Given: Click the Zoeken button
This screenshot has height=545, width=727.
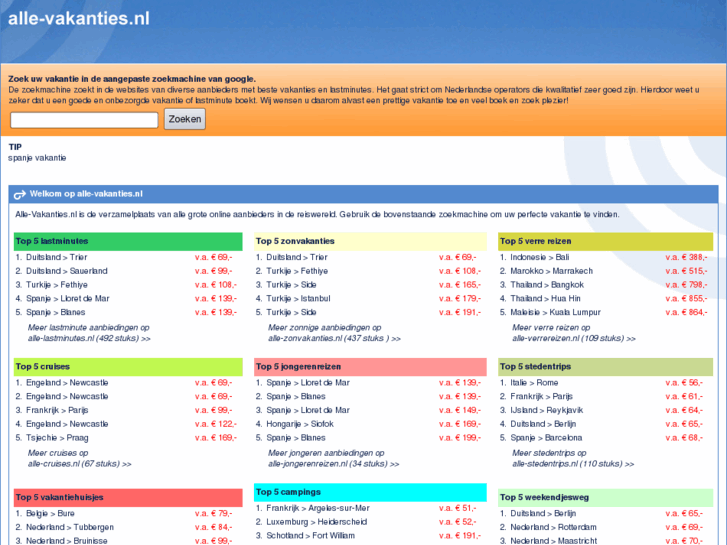Looking at the screenshot, I should click(185, 119).
